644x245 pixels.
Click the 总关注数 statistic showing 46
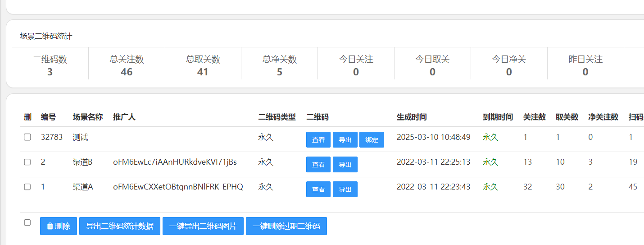[x=127, y=65]
